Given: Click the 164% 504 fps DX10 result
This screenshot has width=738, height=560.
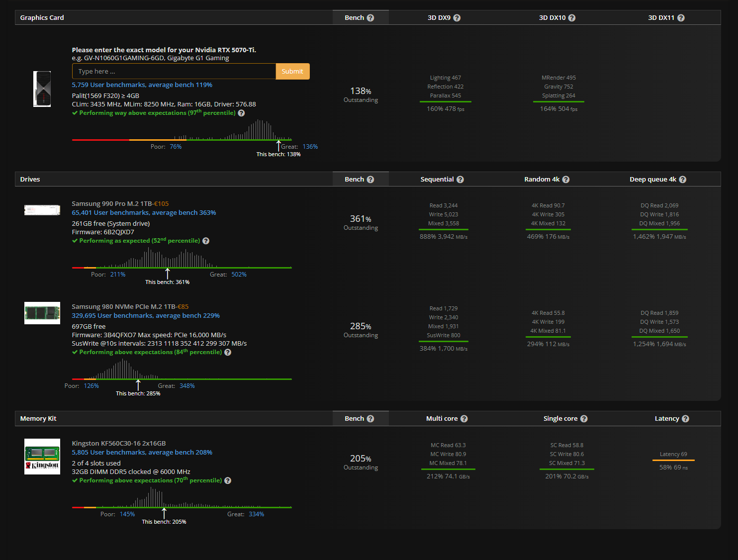Looking at the screenshot, I should (x=559, y=109).
